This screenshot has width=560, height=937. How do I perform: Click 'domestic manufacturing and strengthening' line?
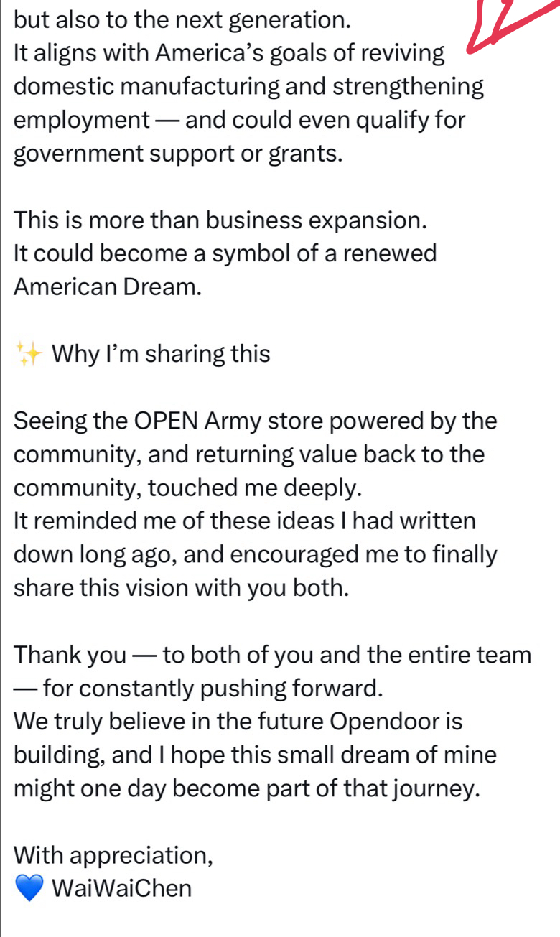click(x=249, y=87)
